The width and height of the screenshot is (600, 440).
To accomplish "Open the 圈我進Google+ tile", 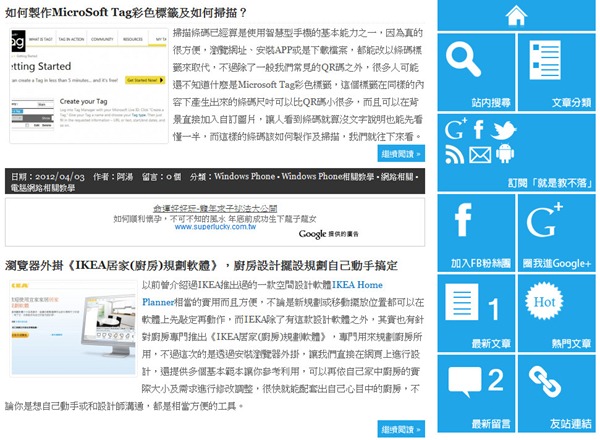I will pyautogui.click(x=557, y=233).
